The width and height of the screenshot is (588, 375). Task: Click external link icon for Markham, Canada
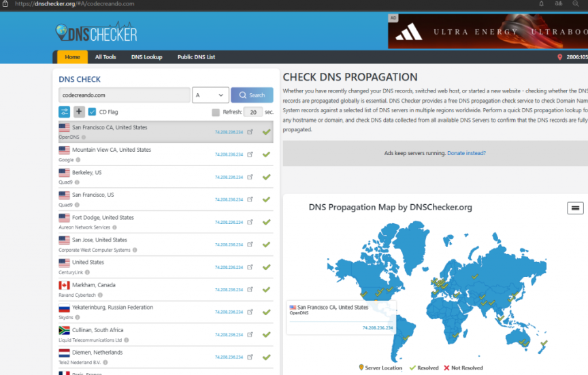pos(250,290)
